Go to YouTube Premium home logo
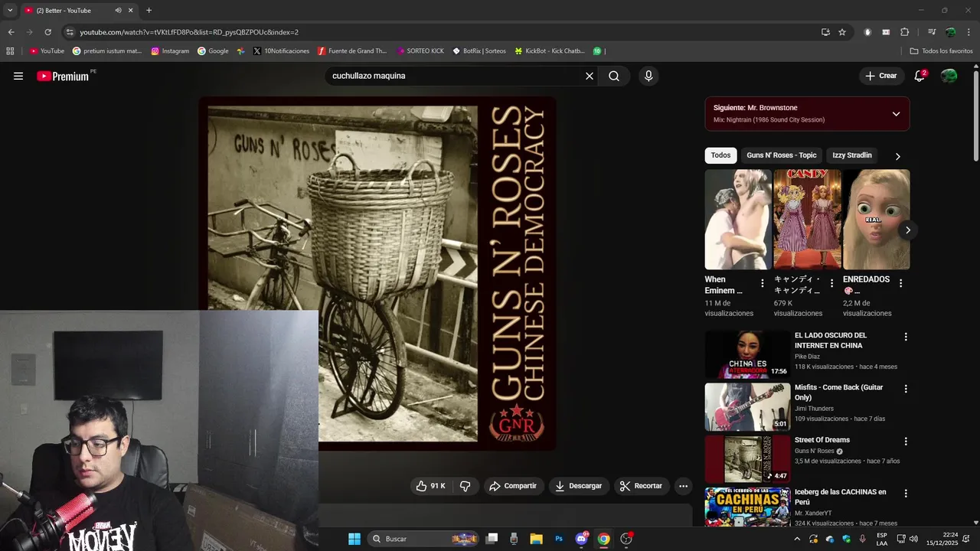 tap(63, 76)
